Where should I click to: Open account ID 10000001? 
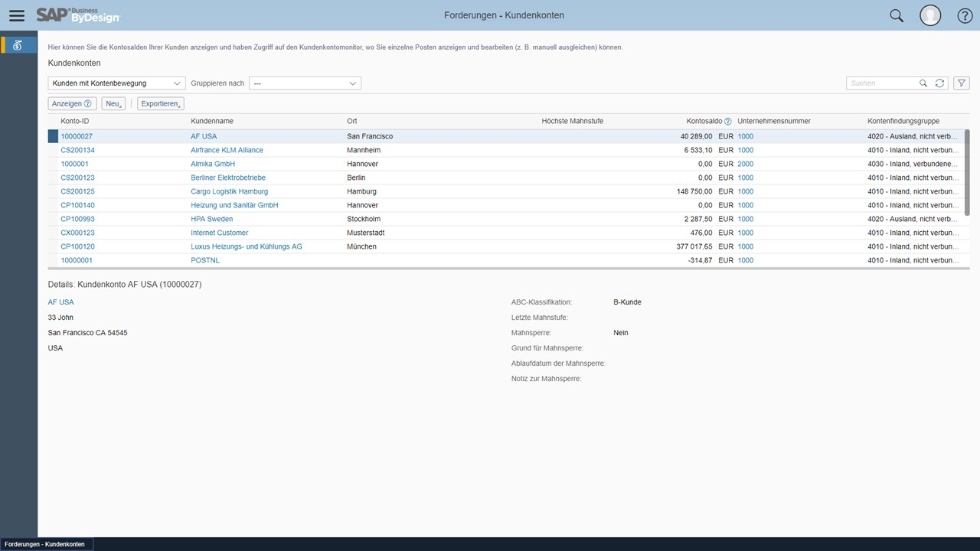[77, 260]
